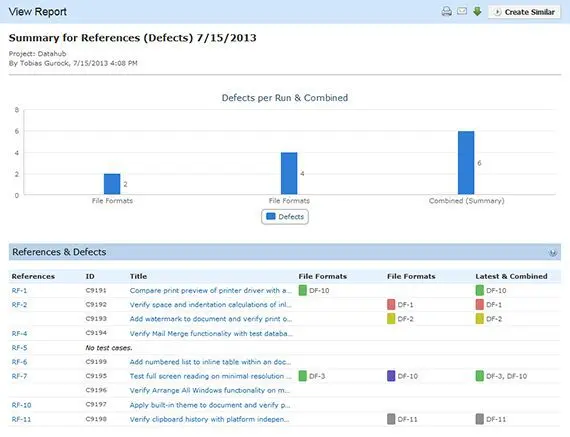Viewport: 570px width, 437px height.
Task: Click blue swatch beside DF-10 in RF-7 row
Action: [x=391, y=376]
